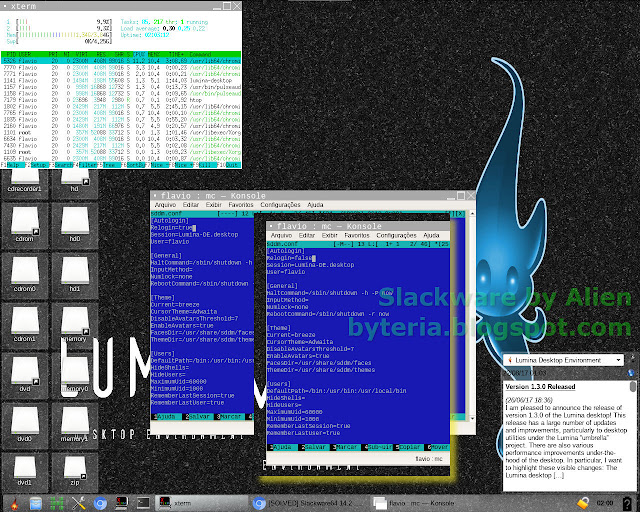This screenshot has width=640, height=512.
Task: Open the Version 1.3.0 Released link
Action: (540, 387)
